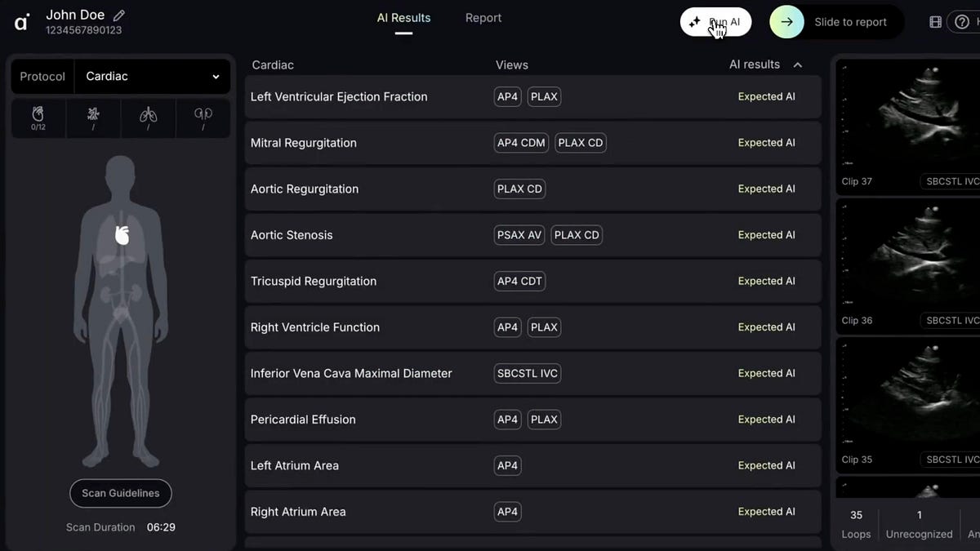Image resolution: width=980 pixels, height=551 pixels.
Task: Click the 35 Loops counter
Action: [856, 524]
